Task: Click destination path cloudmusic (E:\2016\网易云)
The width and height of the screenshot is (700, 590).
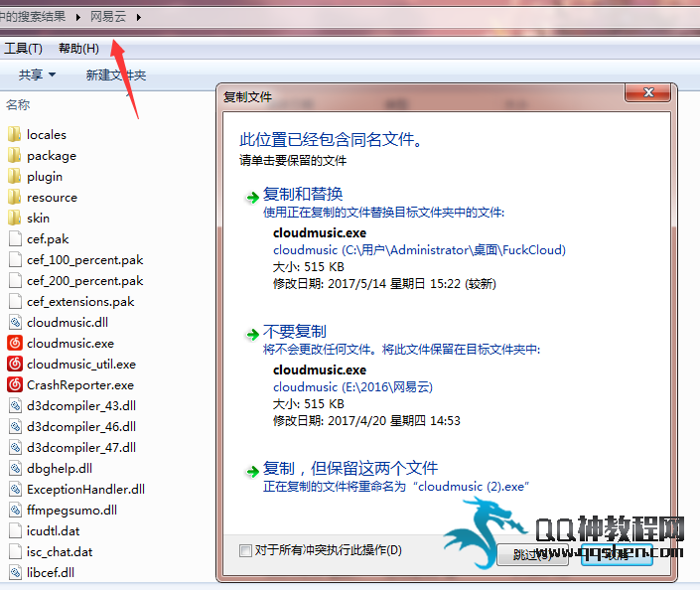Action: point(352,386)
